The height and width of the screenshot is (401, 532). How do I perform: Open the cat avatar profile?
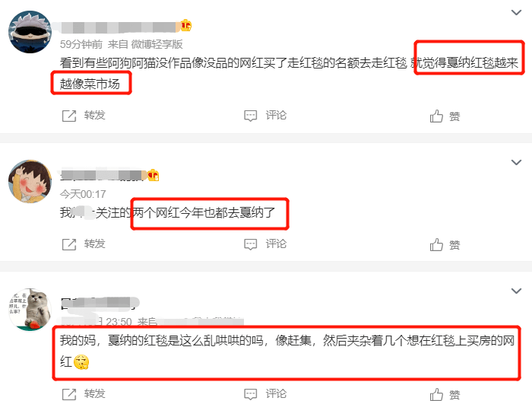pos(30,310)
